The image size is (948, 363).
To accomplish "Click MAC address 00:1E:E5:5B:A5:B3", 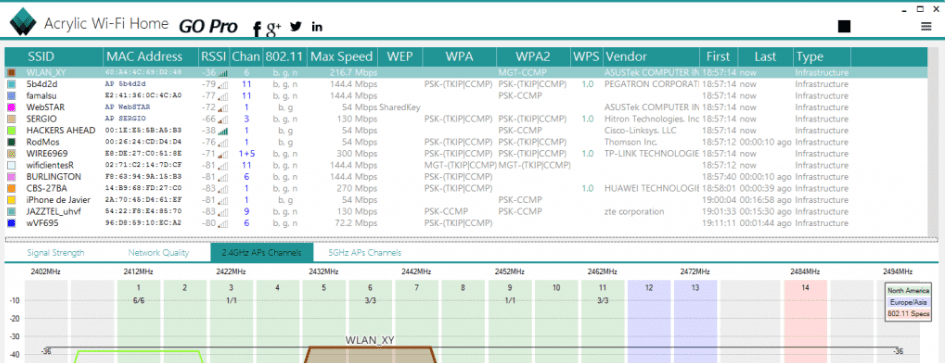I will (143, 131).
